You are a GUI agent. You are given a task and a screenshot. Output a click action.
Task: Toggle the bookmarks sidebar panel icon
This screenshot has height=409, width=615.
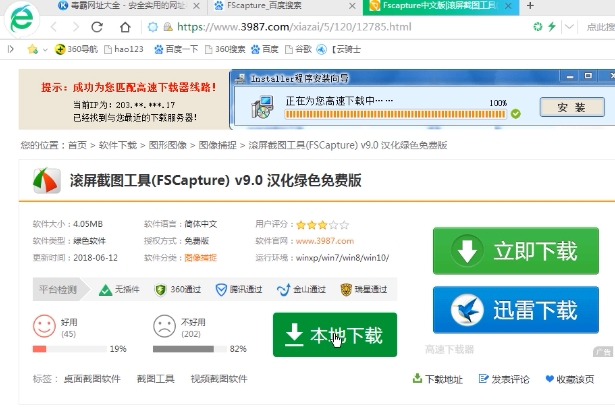[x=11, y=49]
